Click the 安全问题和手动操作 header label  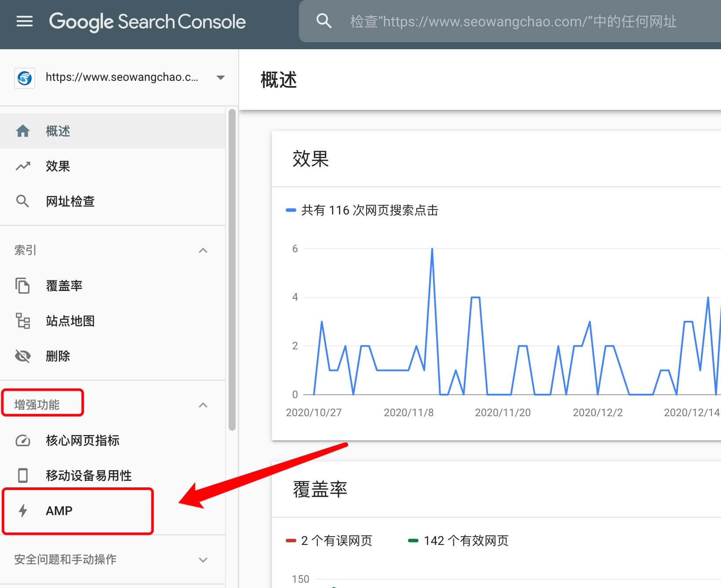click(x=66, y=559)
